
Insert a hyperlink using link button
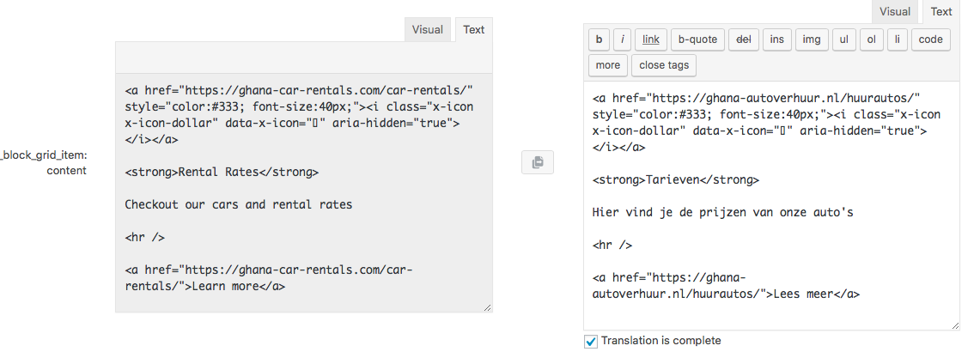point(651,39)
